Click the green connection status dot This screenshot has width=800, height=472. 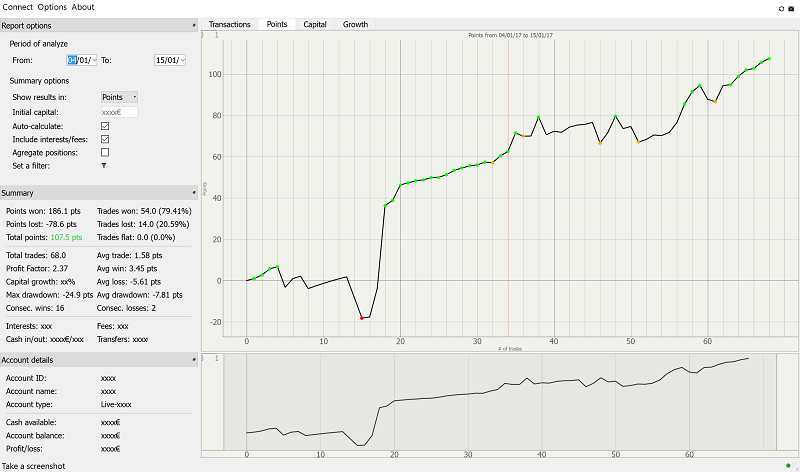coord(788,465)
